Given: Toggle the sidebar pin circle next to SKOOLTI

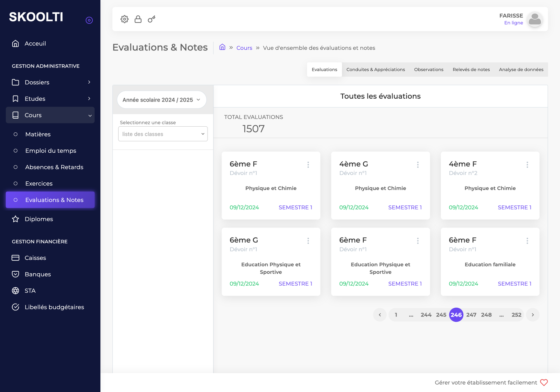Looking at the screenshot, I should 89,20.
